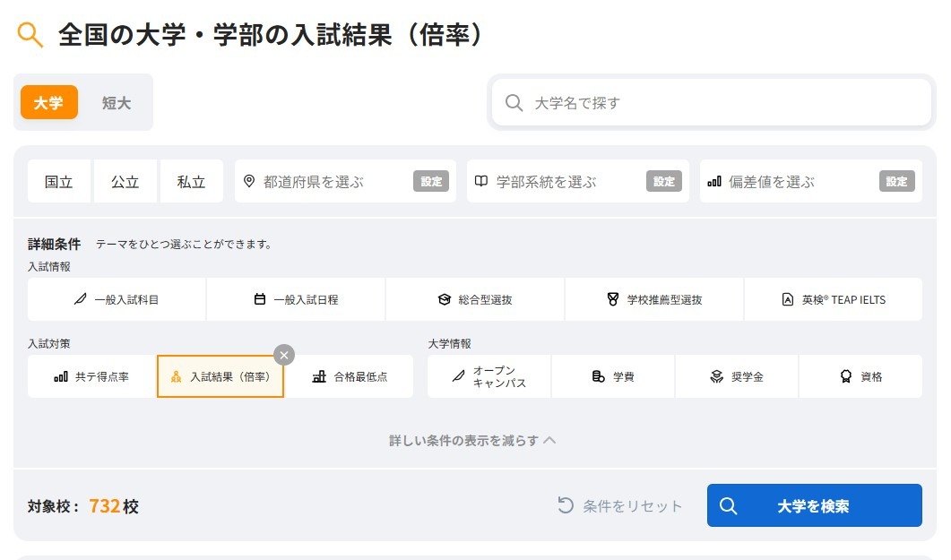
Task: Toggle the 国立 national university filter
Action: tap(58, 181)
